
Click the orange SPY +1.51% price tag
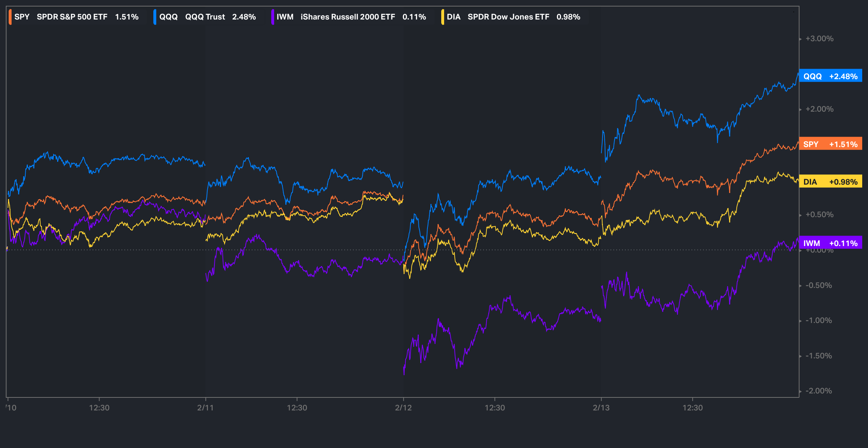(x=830, y=144)
